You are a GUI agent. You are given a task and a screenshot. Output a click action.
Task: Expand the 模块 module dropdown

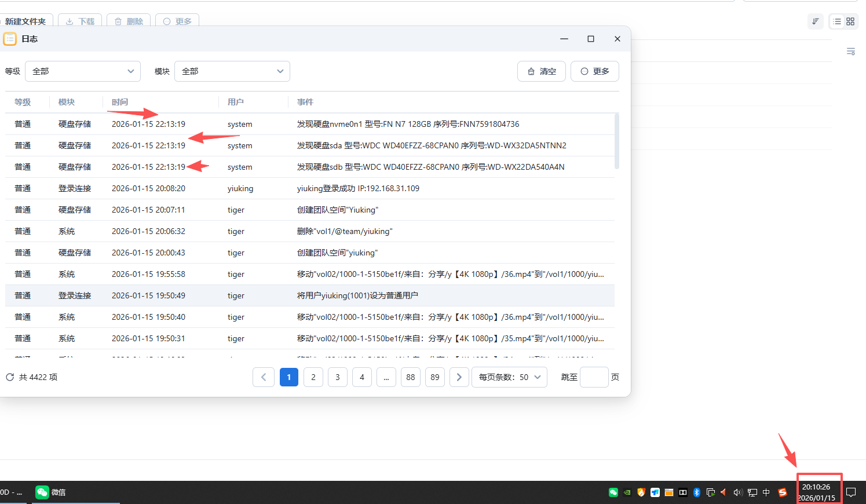click(x=232, y=71)
